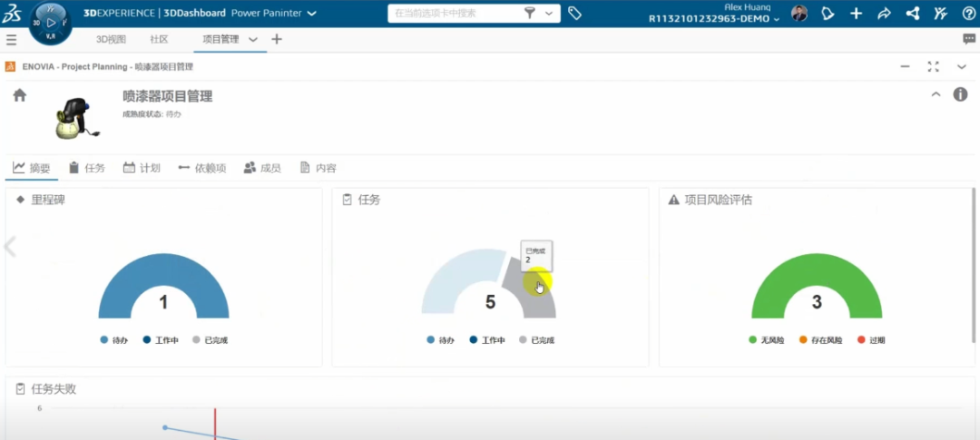This screenshot has height=440, width=980.
Task: Open the R1132101232963-DEMO platform dropdown
Action: (777, 19)
